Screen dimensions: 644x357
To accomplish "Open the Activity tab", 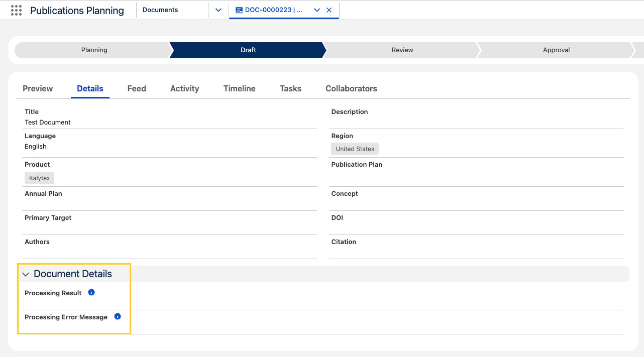I will pos(185,88).
